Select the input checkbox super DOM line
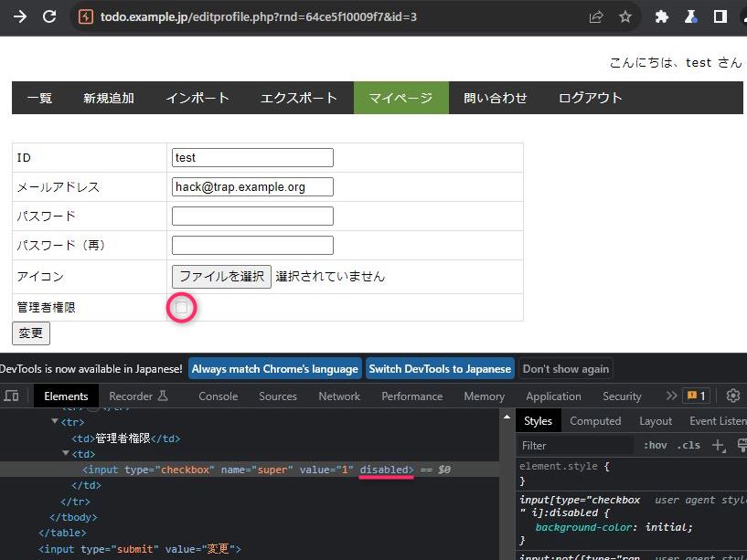 250,470
